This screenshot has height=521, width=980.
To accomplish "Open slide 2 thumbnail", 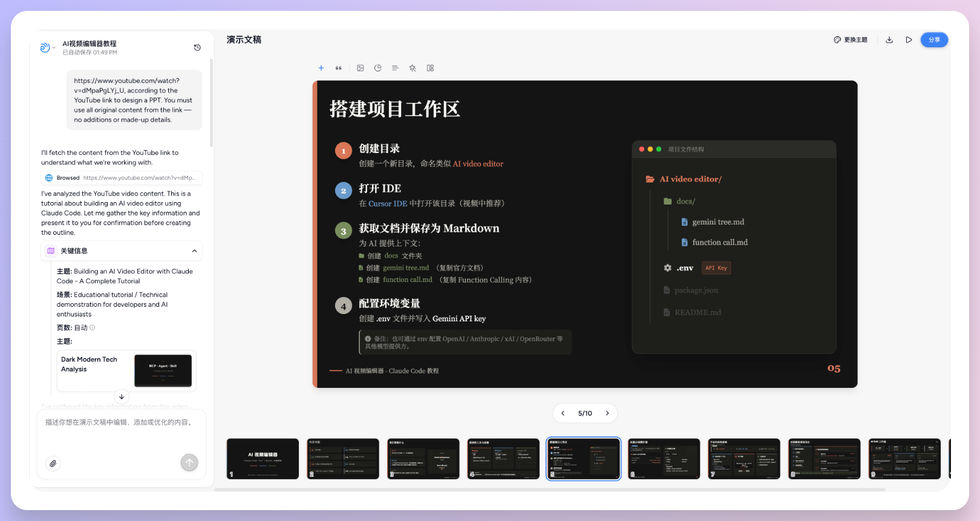I will [343, 459].
